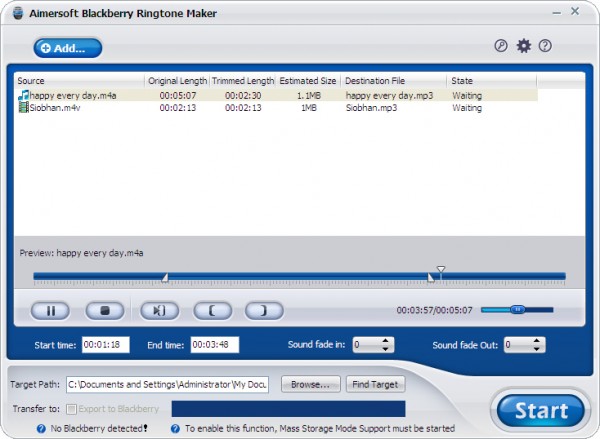Set trim start with left bracket button
Image resolution: width=600 pixels, height=439 pixels.
211,310
